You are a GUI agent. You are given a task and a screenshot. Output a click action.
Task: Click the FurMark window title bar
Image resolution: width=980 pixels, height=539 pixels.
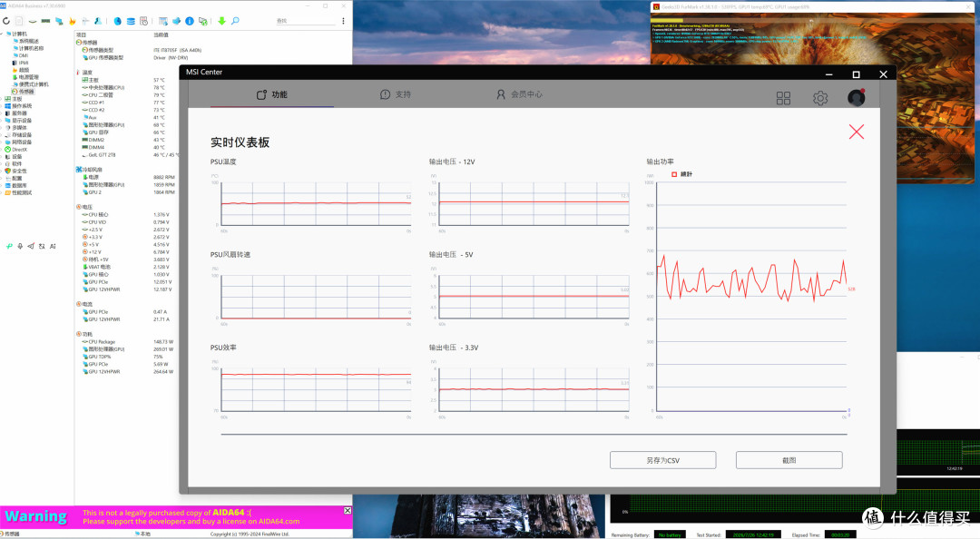point(812,7)
